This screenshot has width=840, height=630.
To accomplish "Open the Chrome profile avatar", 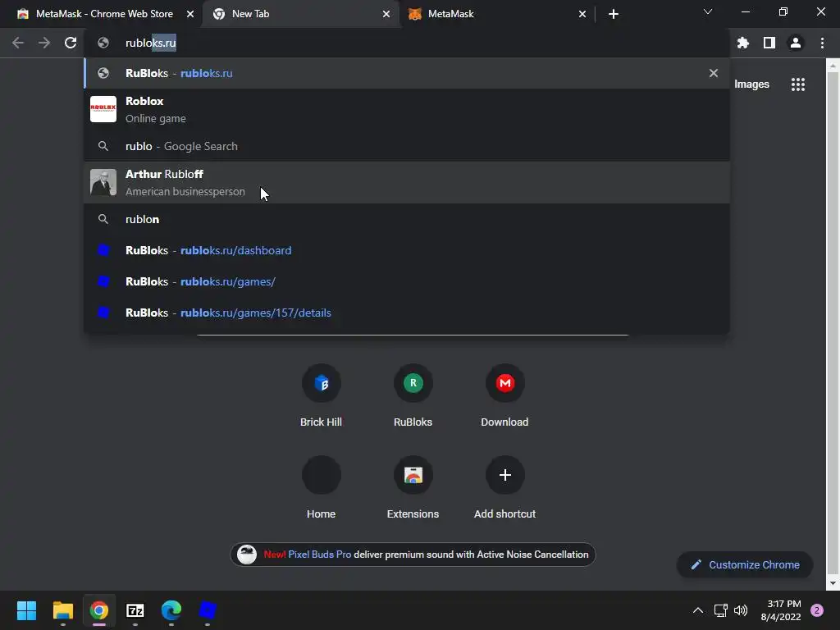I will click(796, 43).
